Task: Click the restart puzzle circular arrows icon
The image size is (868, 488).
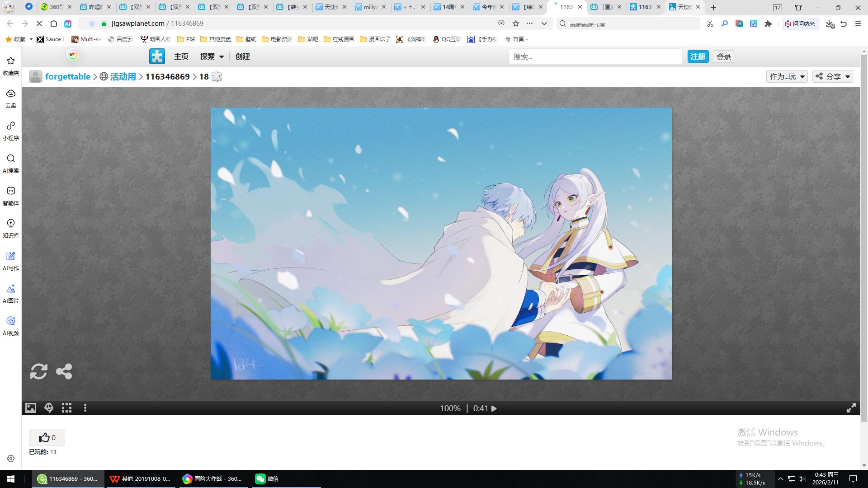Action: pos(38,371)
